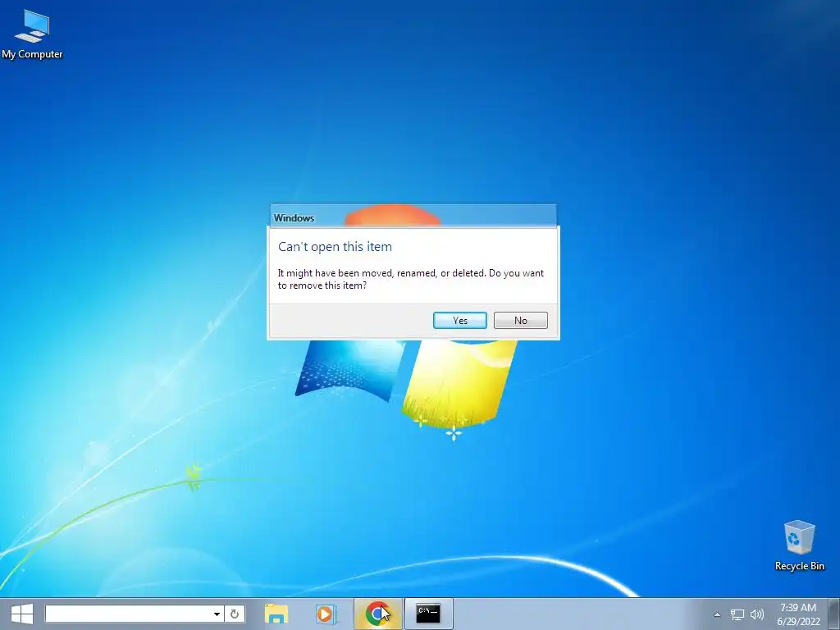Open the Recycle Bin desktop icon

pos(799,546)
